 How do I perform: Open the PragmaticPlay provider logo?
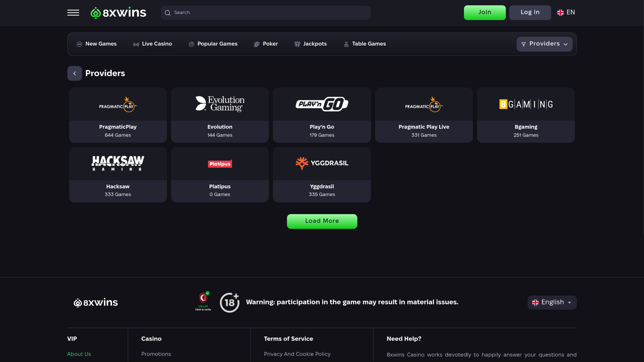118,104
